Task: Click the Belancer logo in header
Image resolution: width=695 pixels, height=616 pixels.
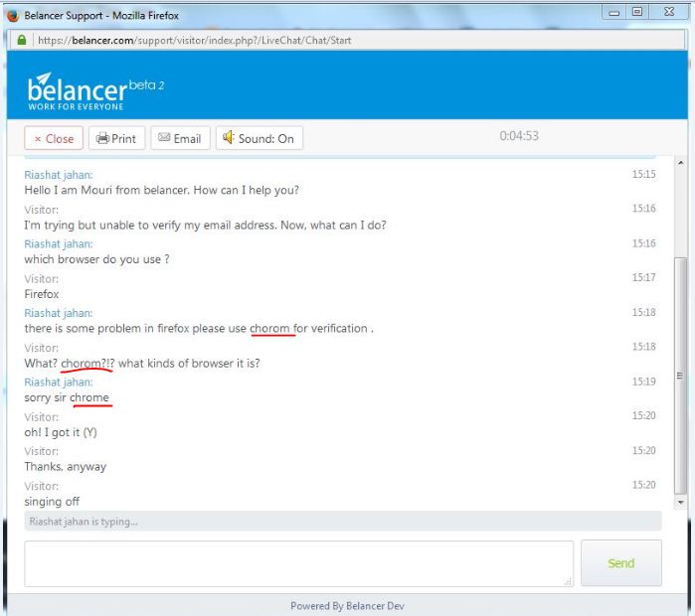Action: tap(95, 91)
